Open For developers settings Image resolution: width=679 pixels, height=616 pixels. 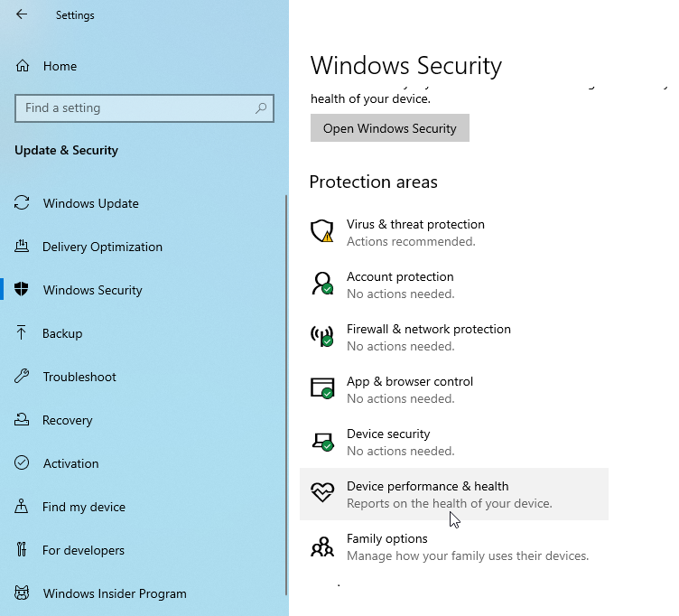coord(143,550)
